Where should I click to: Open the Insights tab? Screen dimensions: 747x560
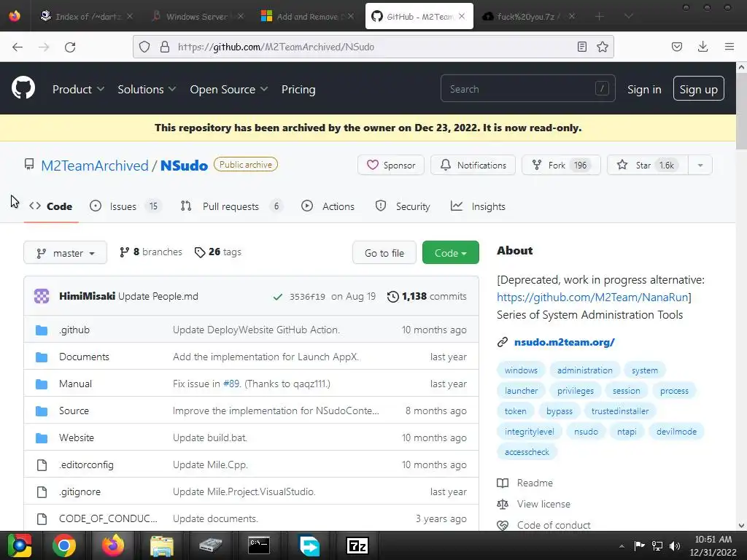[478, 206]
